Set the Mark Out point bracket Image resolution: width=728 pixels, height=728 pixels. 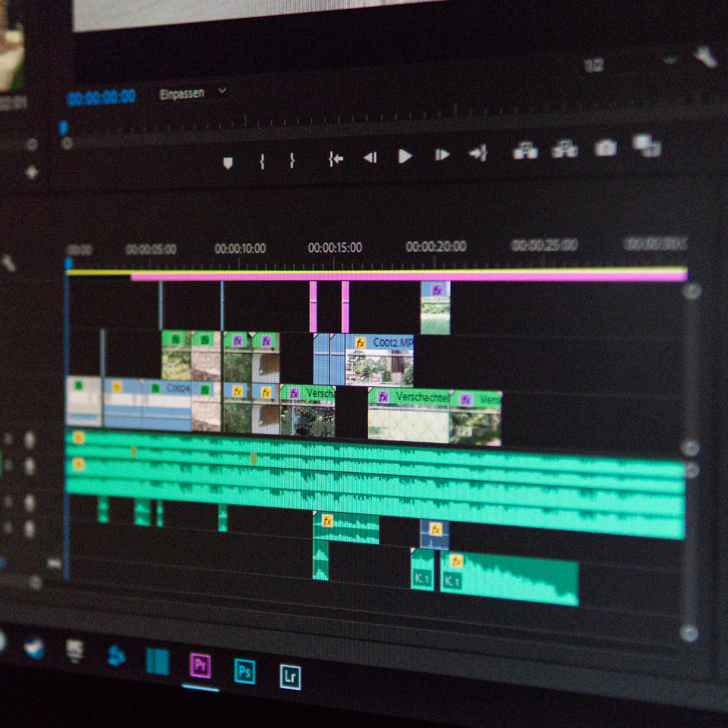(292, 160)
